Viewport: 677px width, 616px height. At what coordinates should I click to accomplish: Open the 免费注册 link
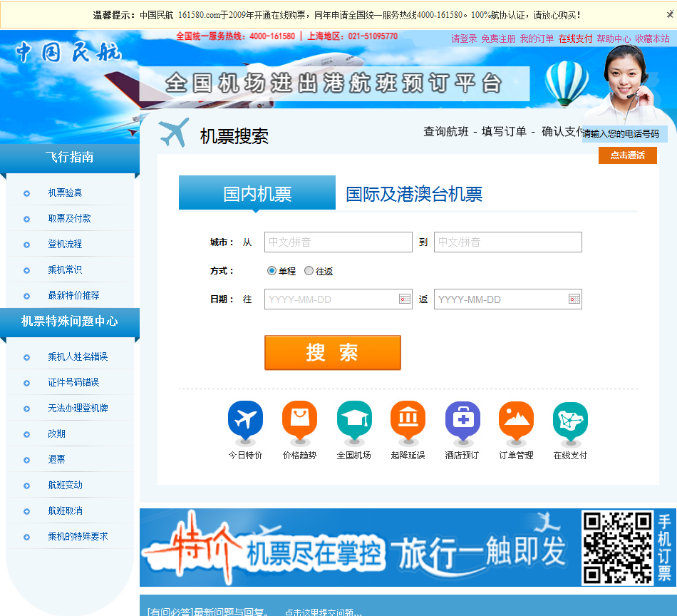(498, 38)
